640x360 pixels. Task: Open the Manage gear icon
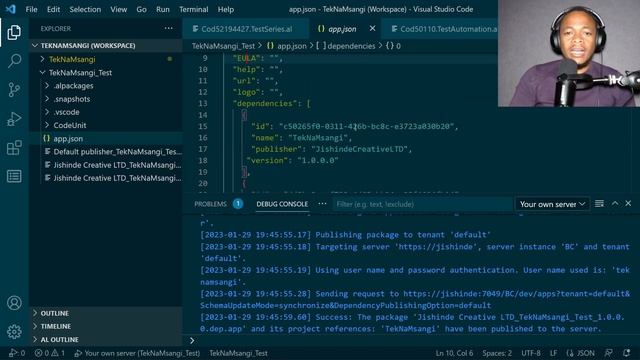(14, 331)
